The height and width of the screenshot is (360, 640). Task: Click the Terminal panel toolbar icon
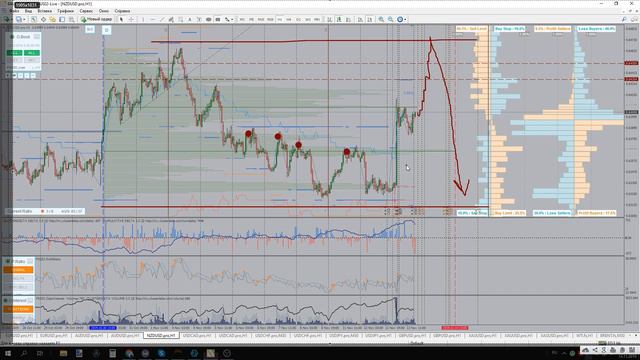[x=62, y=19]
